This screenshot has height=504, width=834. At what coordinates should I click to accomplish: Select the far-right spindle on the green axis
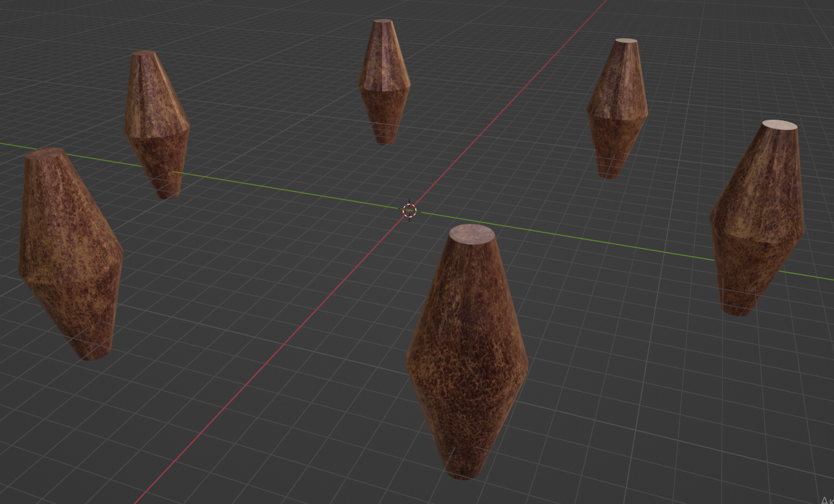point(758,217)
